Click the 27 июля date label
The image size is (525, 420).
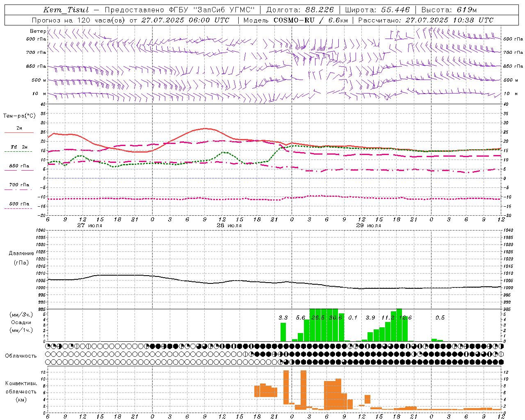tap(90, 226)
